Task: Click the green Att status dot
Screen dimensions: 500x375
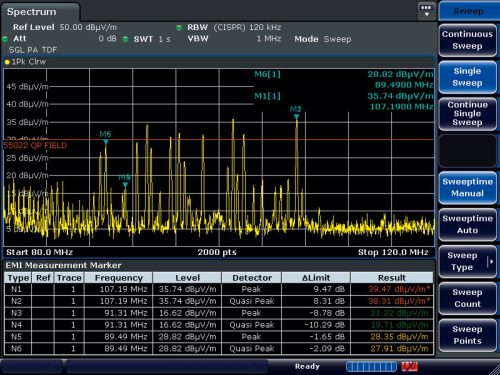Action: click(5, 39)
